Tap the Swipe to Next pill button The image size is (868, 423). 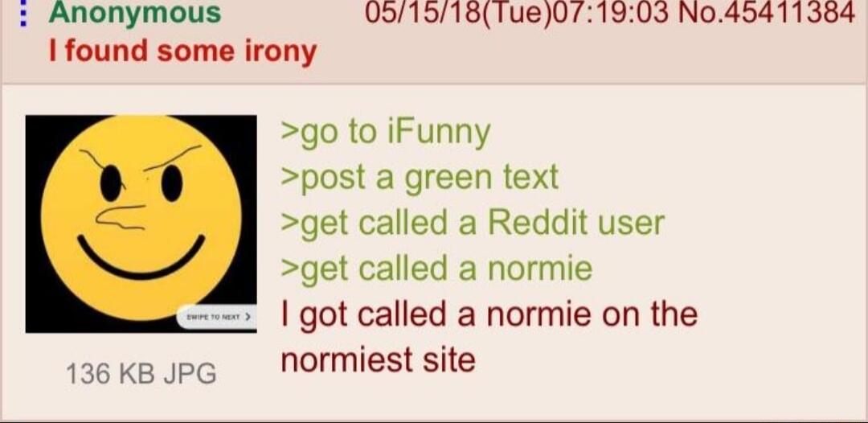[x=217, y=318]
